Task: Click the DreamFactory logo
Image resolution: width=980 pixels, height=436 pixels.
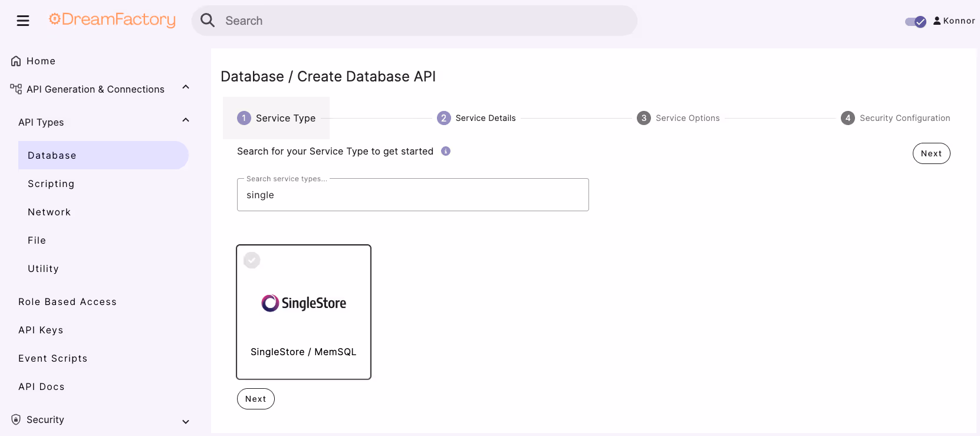Action: (x=112, y=20)
